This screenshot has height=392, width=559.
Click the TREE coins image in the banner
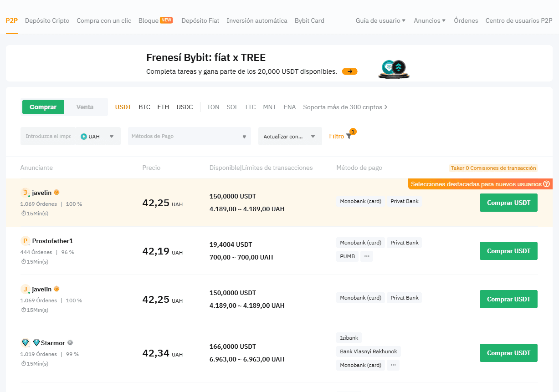pos(394,69)
